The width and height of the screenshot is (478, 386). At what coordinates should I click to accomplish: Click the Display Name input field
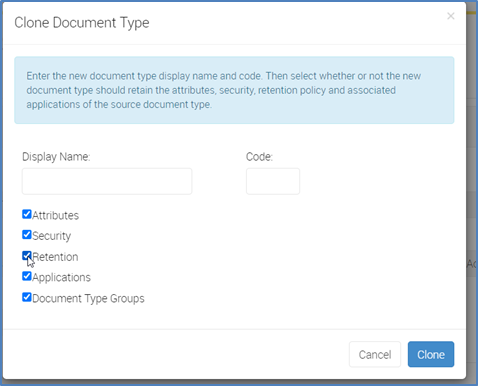(x=107, y=181)
